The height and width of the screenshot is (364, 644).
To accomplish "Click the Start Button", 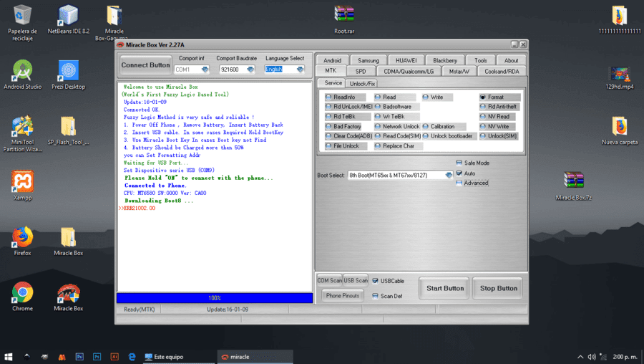I will [x=445, y=288].
